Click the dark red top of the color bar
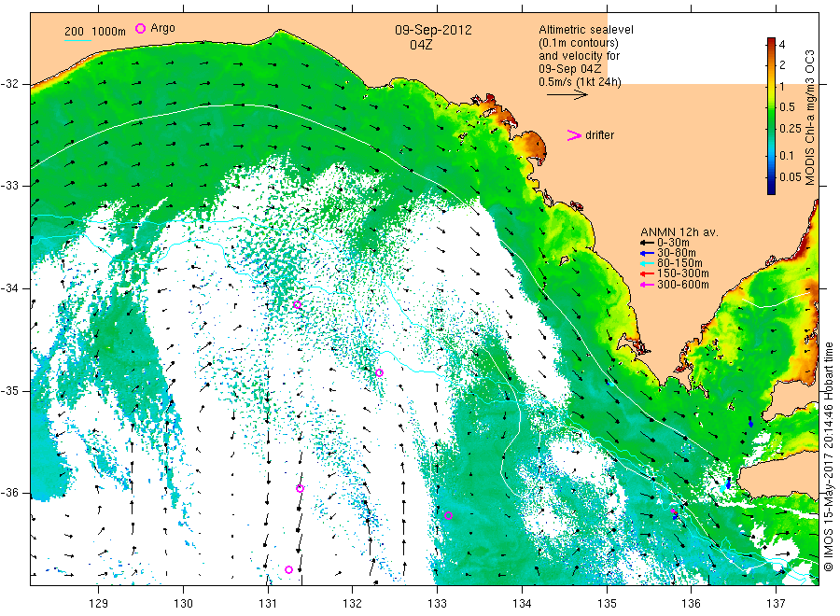840x616 pixels. (771, 41)
